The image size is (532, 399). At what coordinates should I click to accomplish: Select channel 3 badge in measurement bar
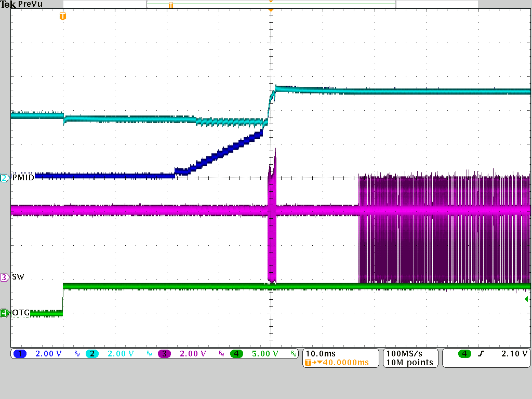pyautogui.click(x=164, y=354)
